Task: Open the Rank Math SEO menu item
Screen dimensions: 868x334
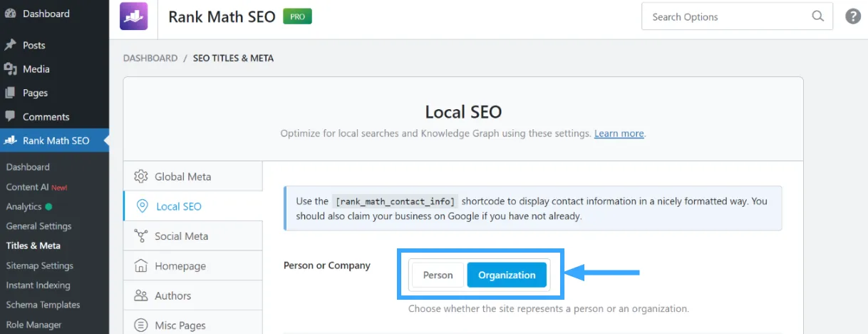Action: pyautogui.click(x=54, y=141)
